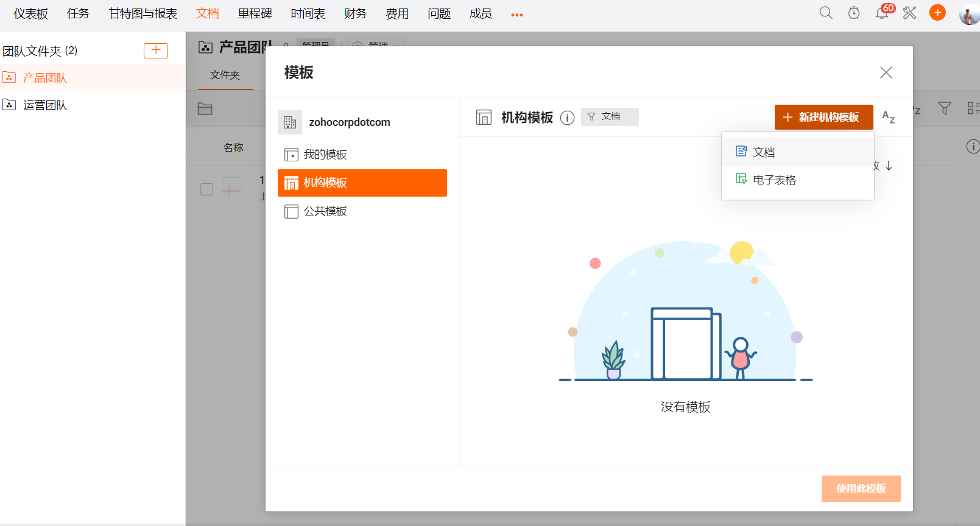
Task: Expand the more menu (three dots)
Action: (516, 15)
